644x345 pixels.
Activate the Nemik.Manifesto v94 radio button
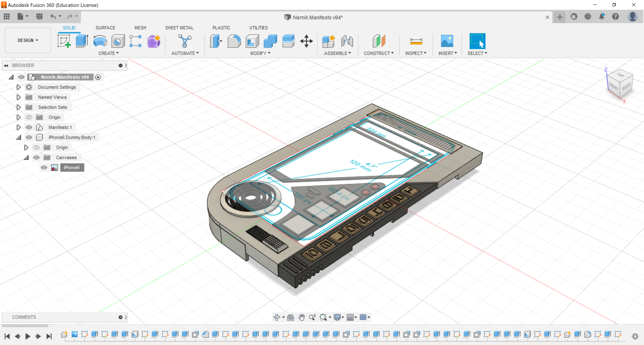pyautogui.click(x=98, y=77)
